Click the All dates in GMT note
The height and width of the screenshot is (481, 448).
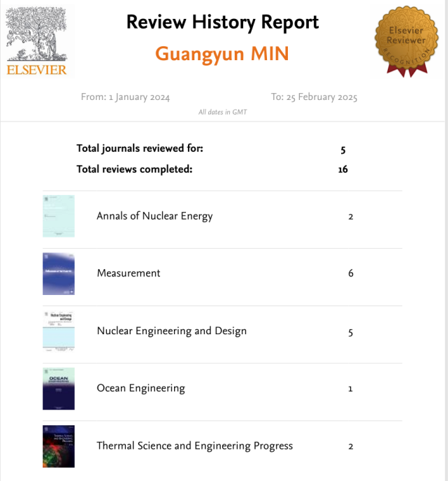[222, 112]
